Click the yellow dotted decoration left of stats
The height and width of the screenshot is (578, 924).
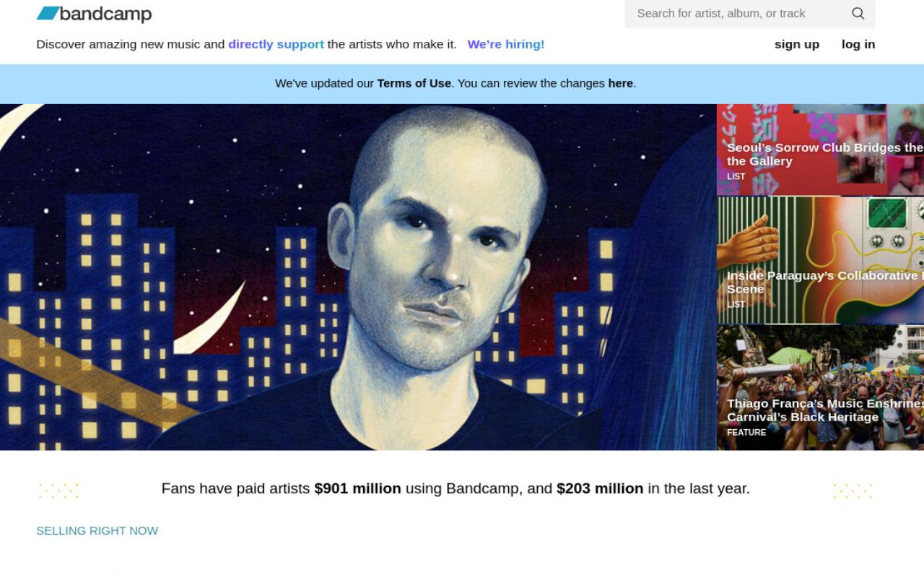click(x=58, y=491)
